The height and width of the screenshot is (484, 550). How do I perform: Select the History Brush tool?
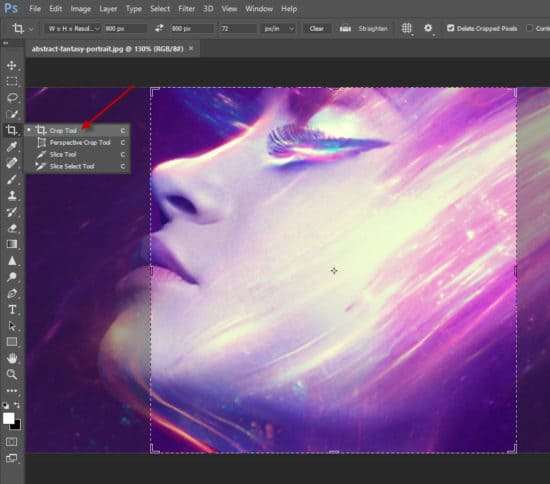12,211
